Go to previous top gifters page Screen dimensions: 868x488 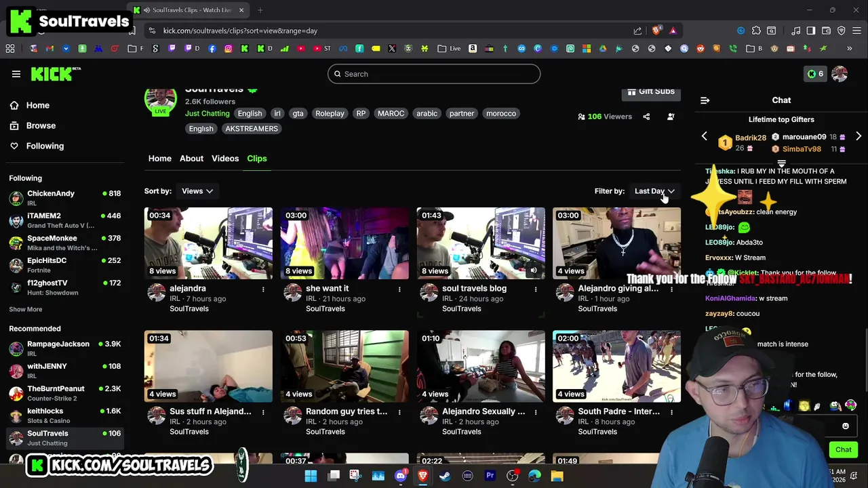coord(704,136)
